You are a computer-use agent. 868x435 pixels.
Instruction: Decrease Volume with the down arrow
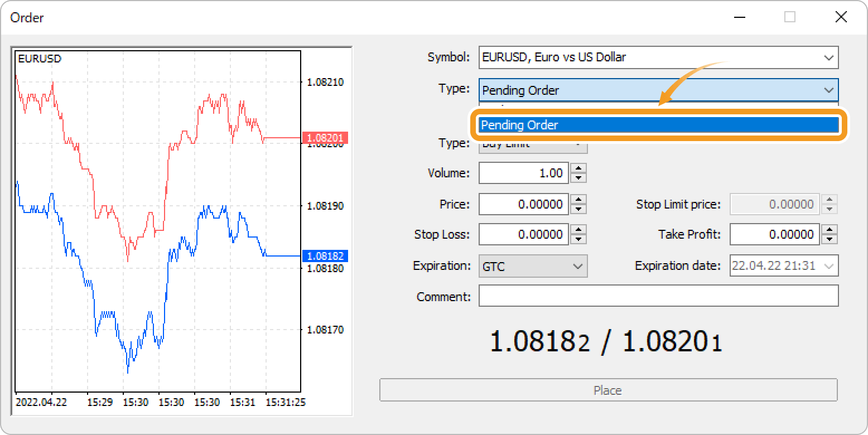pos(578,178)
